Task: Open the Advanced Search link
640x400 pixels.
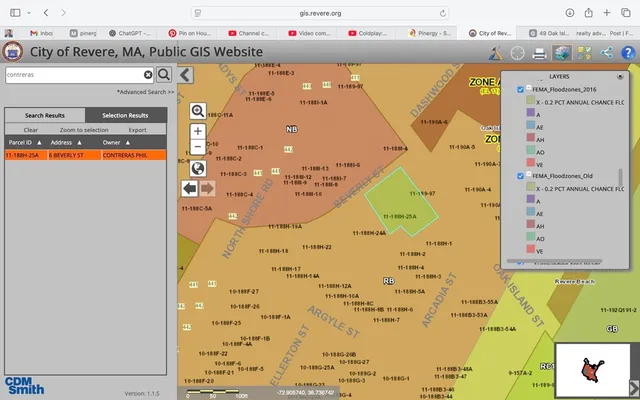Action: pyautogui.click(x=147, y=92)
